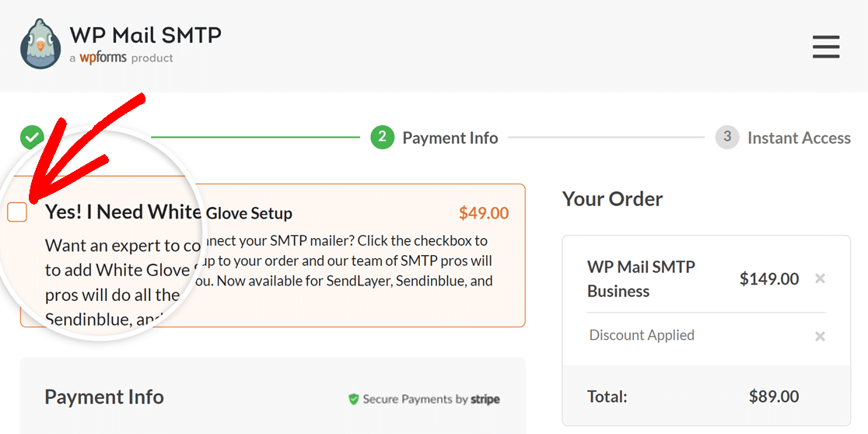The width and height of the screenshot is (868, 434).
Task: Remove the applied discount
Action: coord(821,336)
